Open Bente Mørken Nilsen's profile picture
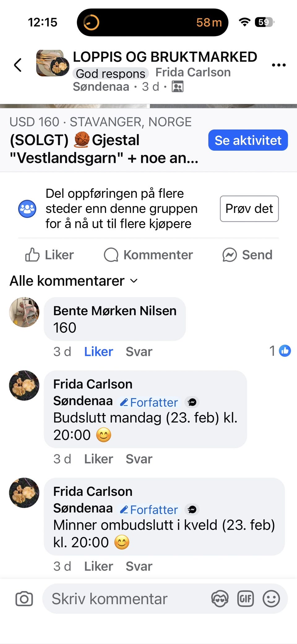The height and width of the screenshot is (644, 297). 24,312
